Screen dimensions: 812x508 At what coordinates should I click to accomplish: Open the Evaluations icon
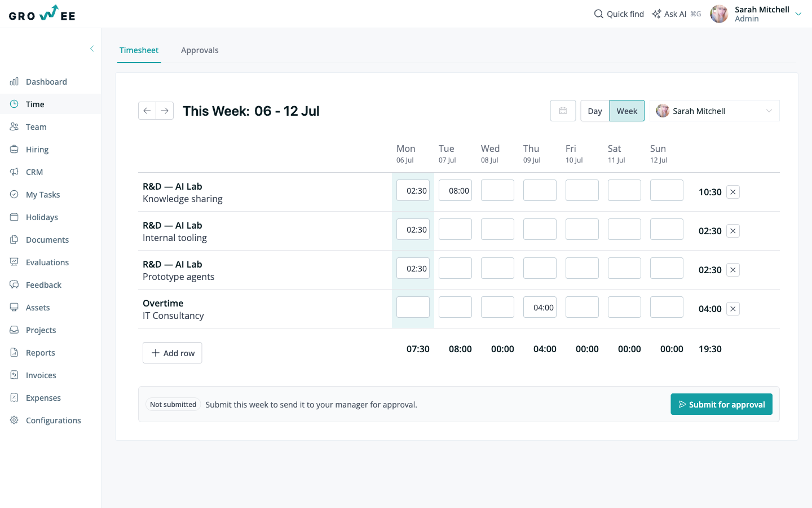click(x=14, y=262)
